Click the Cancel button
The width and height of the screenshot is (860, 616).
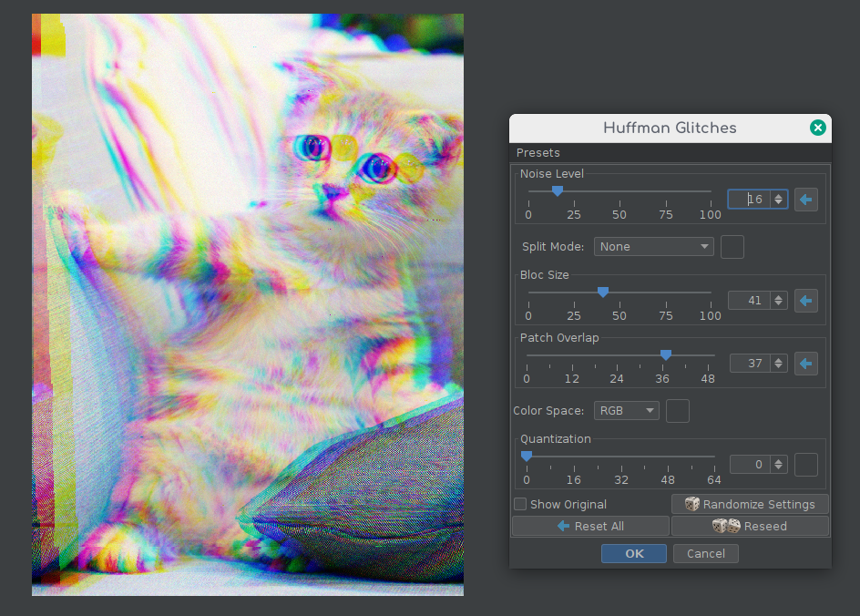click(705, 553)
